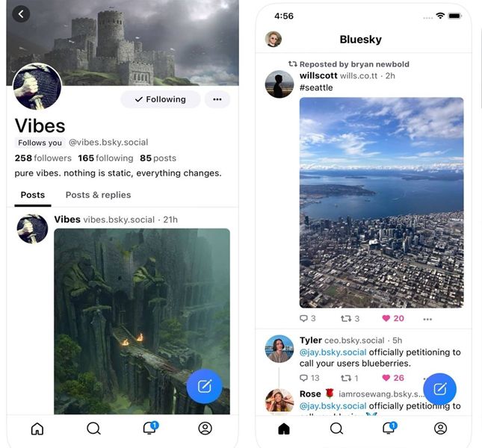Open the @jay.bsky.social mention in Tyler's post
This screenshot has height=448, width=482.
pyautogui.click(x=333, y=352)
